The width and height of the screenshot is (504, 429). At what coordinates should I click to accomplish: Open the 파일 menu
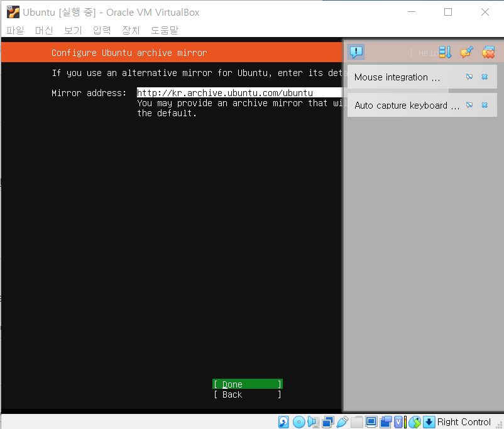[x=15, y=30]
